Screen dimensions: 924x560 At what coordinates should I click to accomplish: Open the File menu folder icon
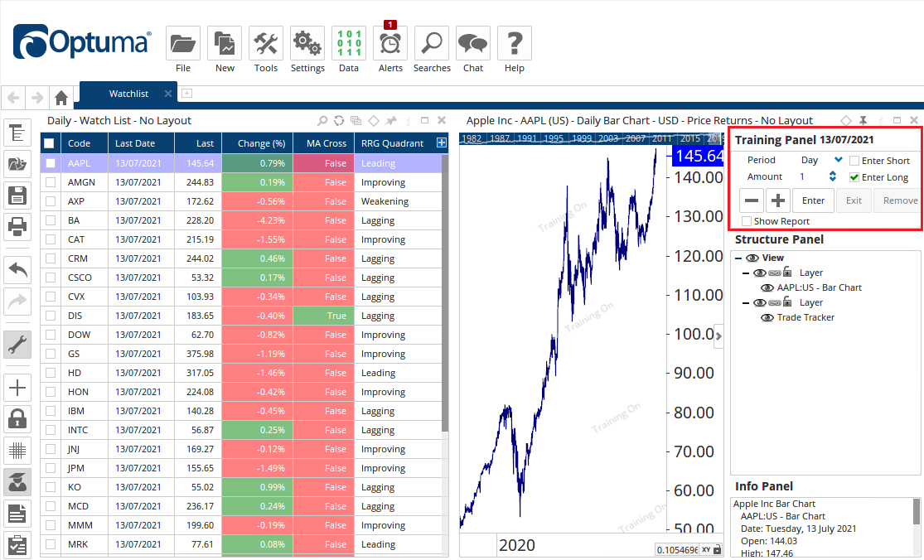coord(182,43)
